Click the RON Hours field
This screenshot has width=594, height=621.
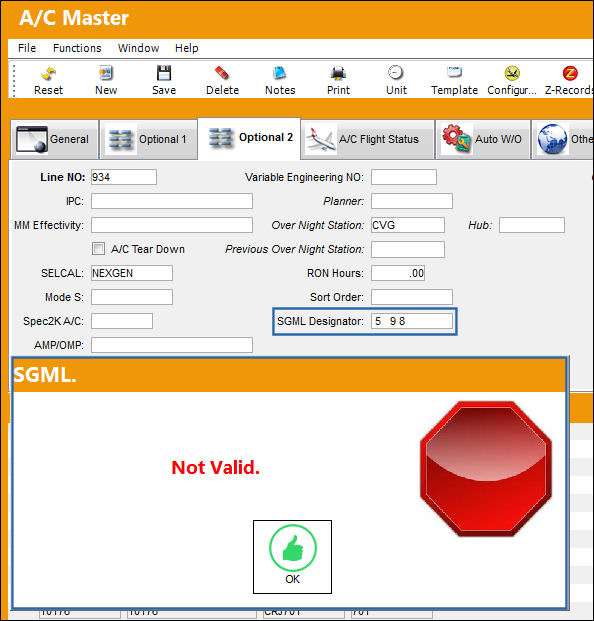(x=398, y=273)
